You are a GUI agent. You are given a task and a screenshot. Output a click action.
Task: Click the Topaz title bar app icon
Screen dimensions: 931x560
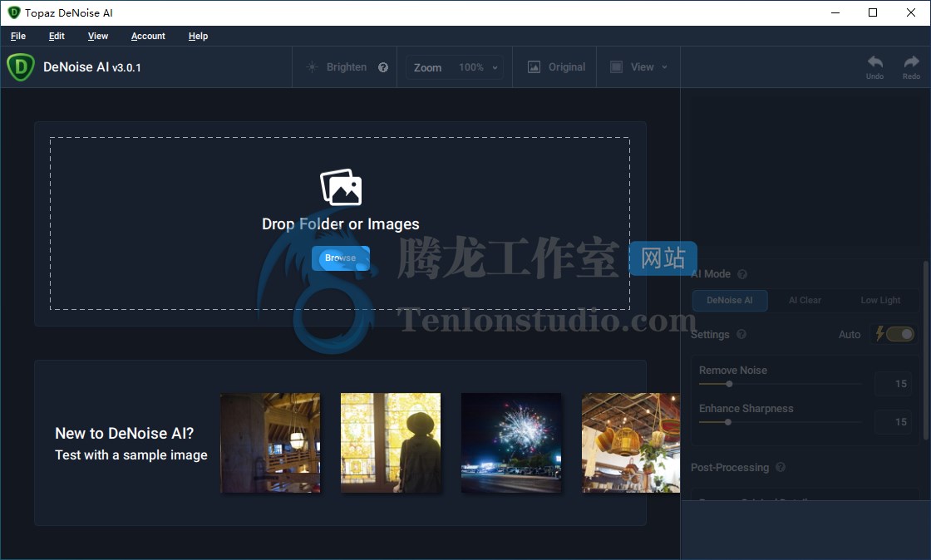pyautogui.click(x=13, y=12)
